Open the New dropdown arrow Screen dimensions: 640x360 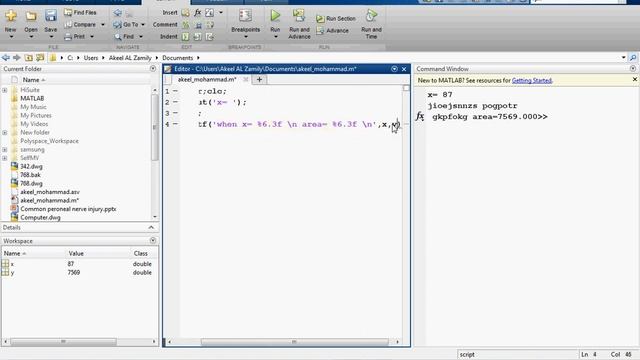click(11, 37)
